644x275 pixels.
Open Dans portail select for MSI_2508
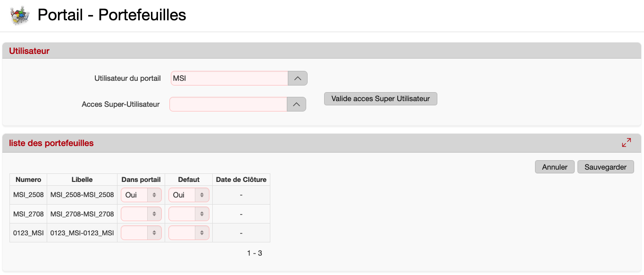pos(141,195)
